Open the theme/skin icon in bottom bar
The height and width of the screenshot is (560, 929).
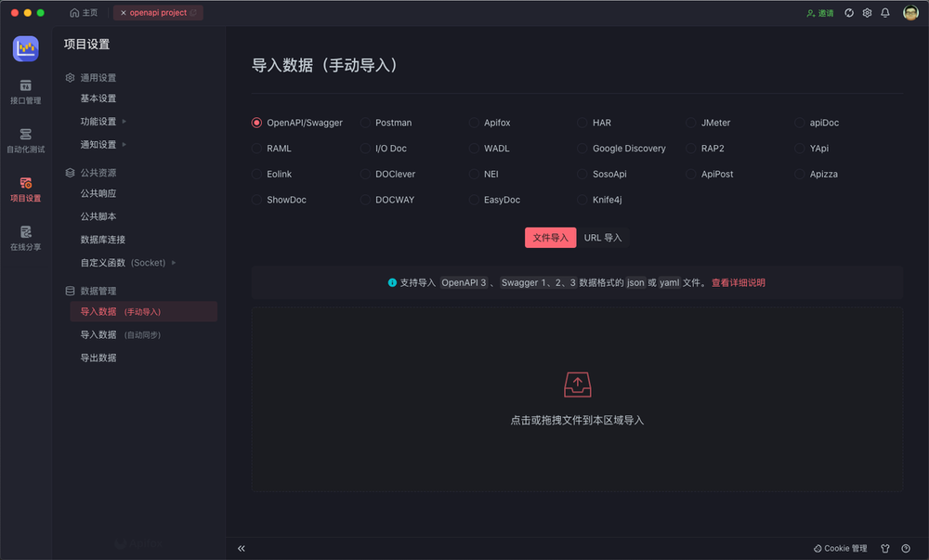883,548
